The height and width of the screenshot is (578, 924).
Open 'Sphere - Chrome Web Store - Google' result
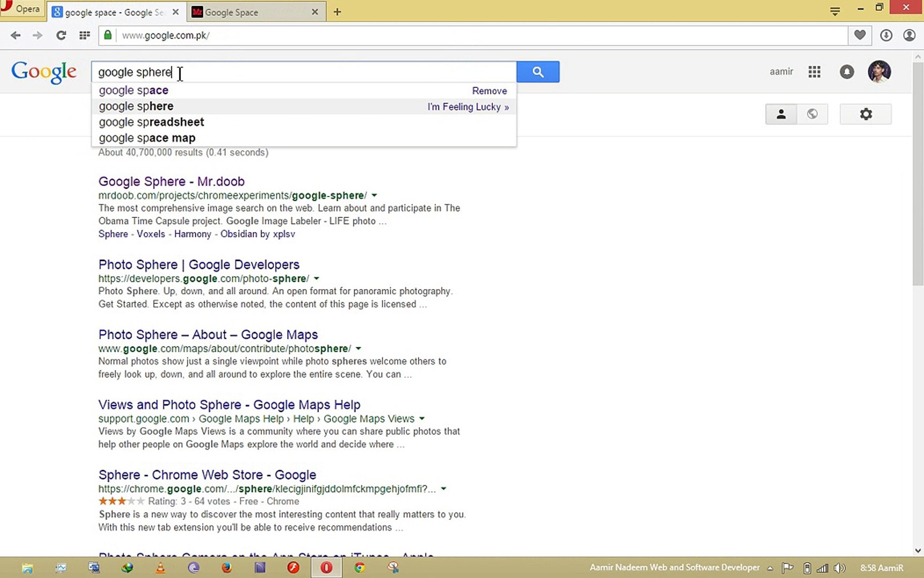[207, 475]
